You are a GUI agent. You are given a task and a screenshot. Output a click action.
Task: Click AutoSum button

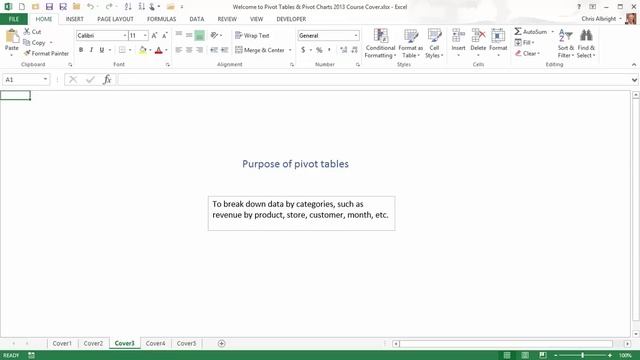pos(531,31)
